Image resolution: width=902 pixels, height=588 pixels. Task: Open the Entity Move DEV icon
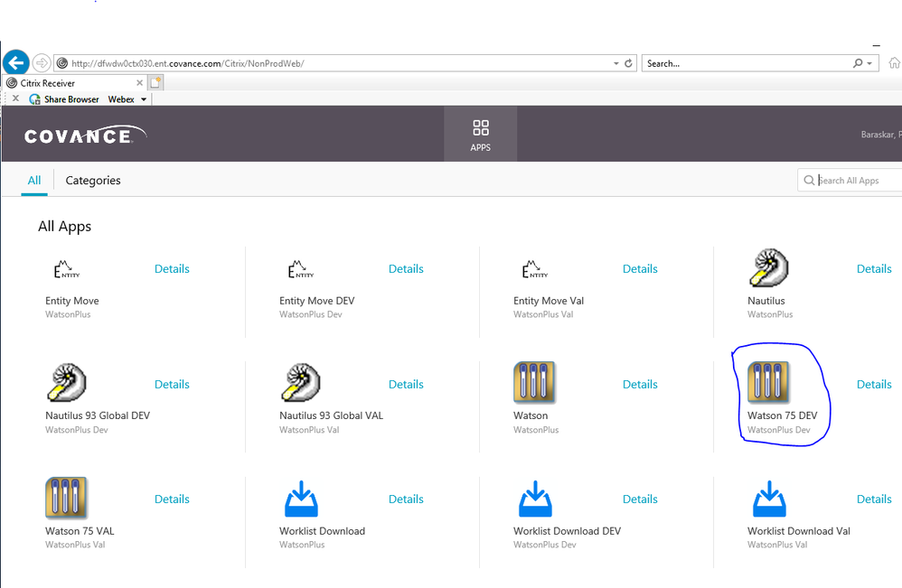tap(301, 268)
